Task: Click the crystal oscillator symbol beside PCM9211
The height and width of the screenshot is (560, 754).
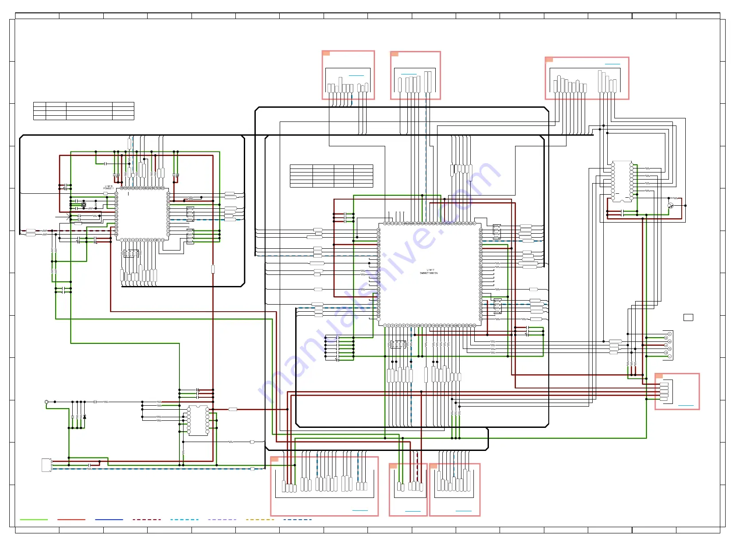Action: point(83,205)
